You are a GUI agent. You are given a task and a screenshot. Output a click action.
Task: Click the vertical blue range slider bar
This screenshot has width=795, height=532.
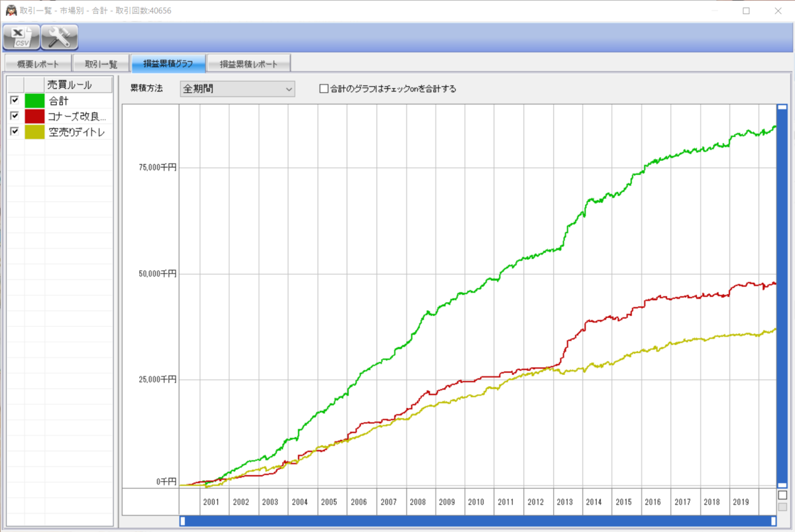pos(782,295)
